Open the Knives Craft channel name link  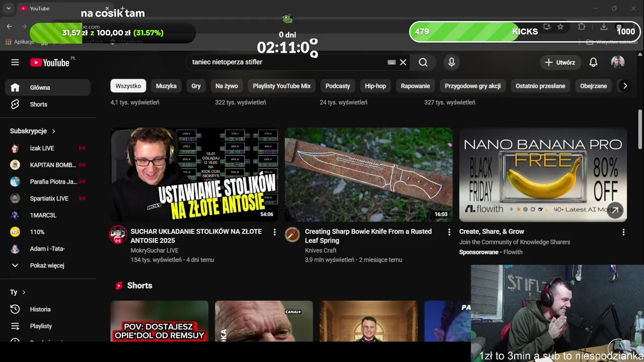pos(320,250)
